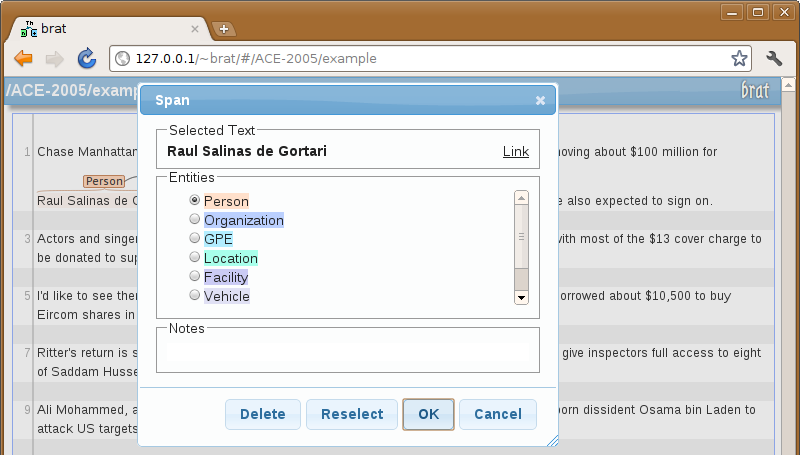Click entities list scroll up arrow
The height and width of the screenshot is (455, 800).
click(x=521, y=198)
